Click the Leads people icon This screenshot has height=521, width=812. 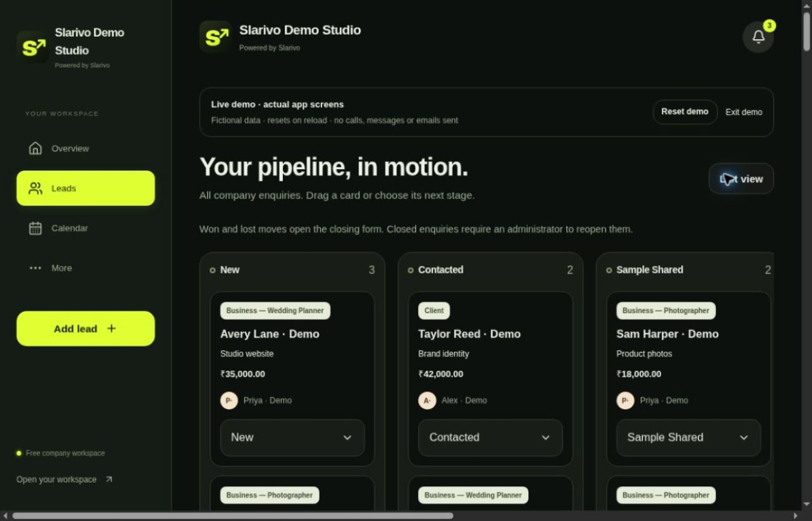pos(35,188)
